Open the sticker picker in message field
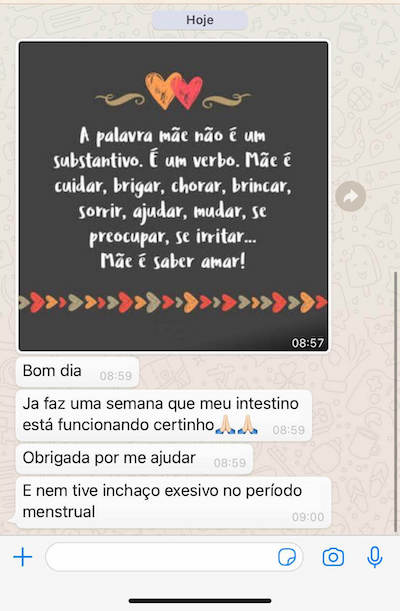This screenshot has width=400, height=611. coord(287,557)
